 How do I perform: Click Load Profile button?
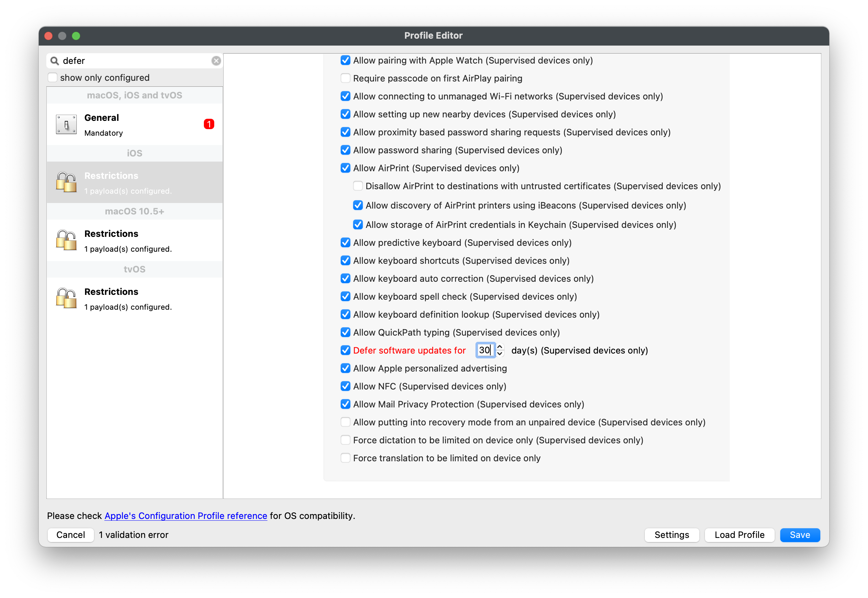(739, 536)
